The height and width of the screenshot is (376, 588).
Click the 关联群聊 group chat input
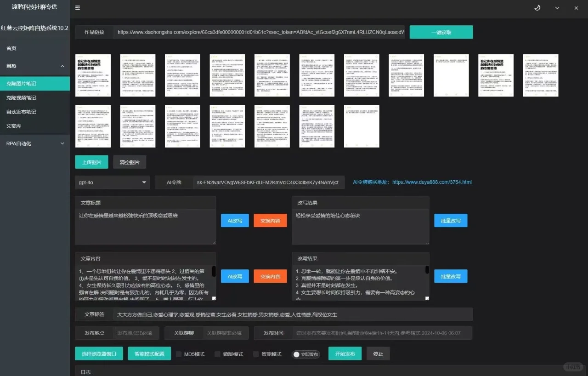coord(226,333)
